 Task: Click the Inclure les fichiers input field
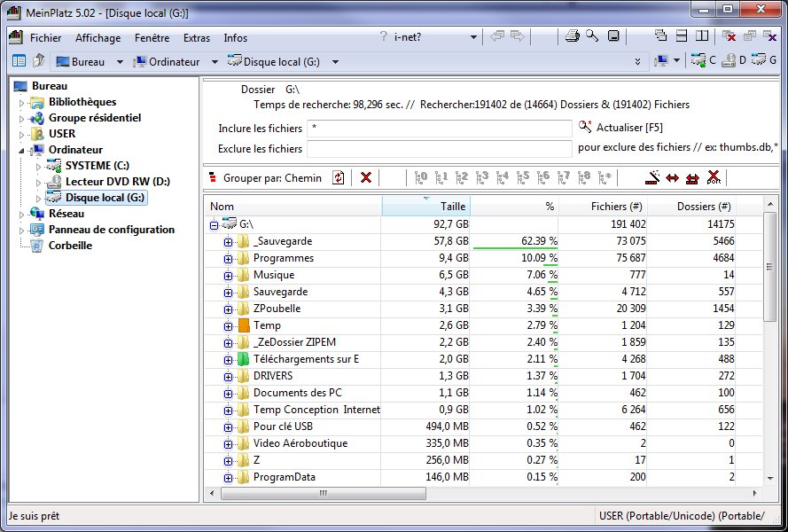tap(440, 129)
